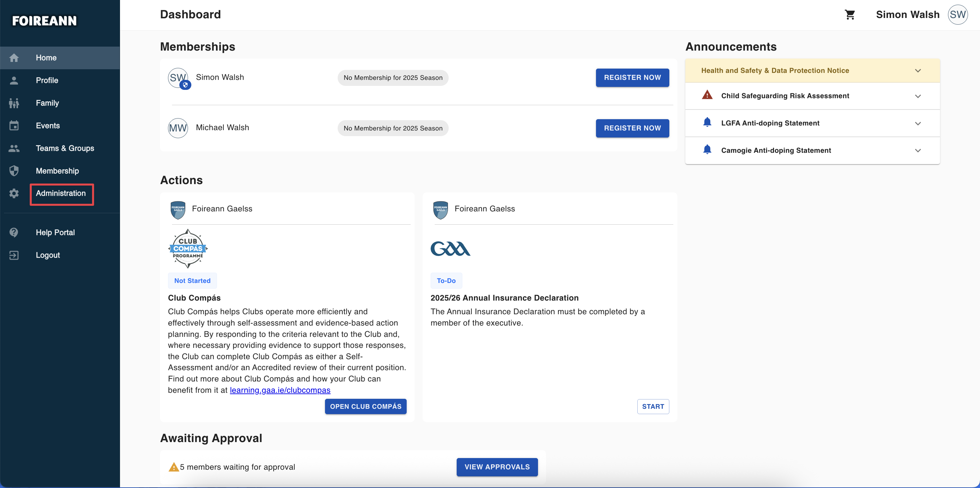Click the Events calendar icon
This screenshot has height=488, width=980.
[14, 125]
